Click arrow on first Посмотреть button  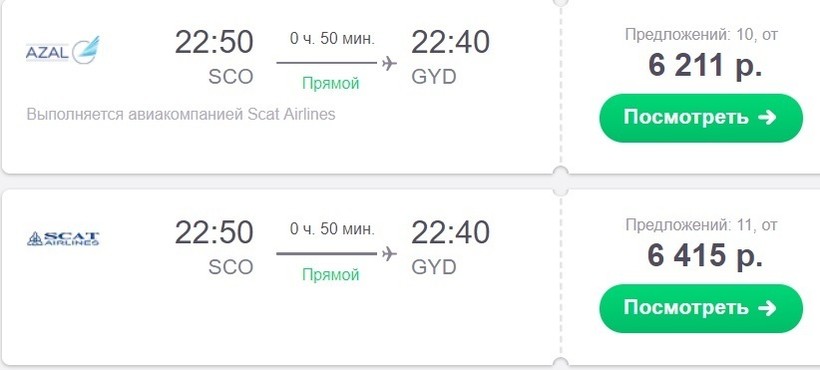click(x=767, y=118)
